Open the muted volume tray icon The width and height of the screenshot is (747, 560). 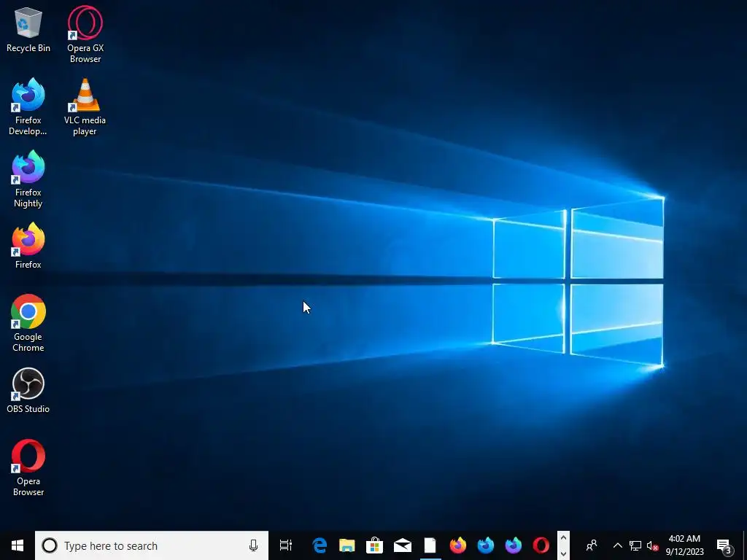coord(652,545)
